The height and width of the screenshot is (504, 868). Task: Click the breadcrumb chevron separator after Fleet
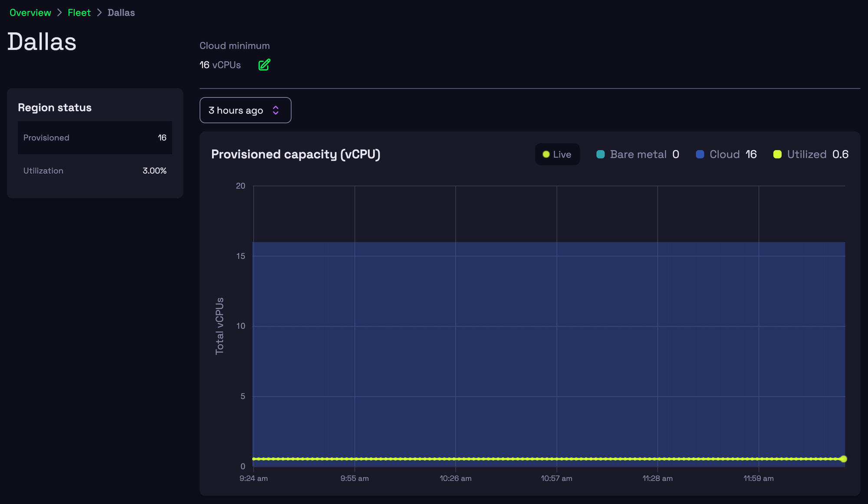(x=99, y=13)
